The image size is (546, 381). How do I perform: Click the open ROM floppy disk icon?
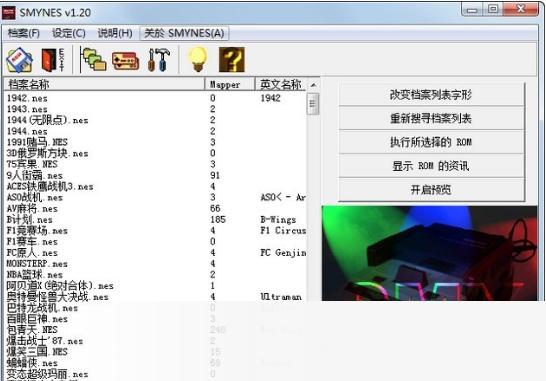click(x=20, y=60)
